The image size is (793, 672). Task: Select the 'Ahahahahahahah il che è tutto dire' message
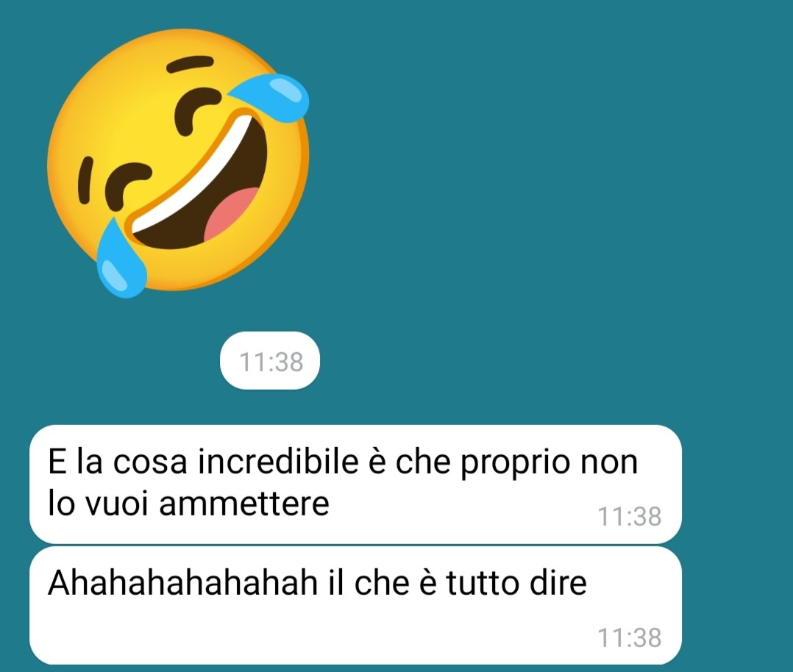pos(355,605)
